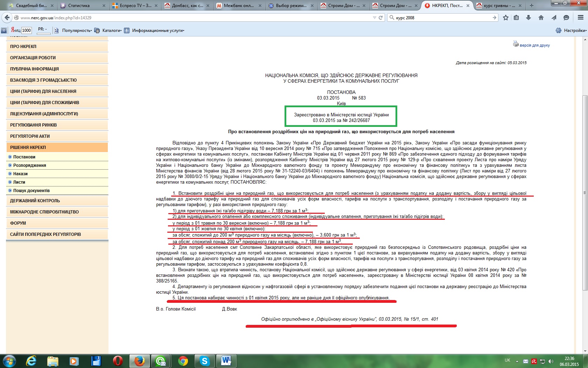Image resolution: width=588 pixels, height=368 pixels.
Task: Open Листи submenu link
Action: click(x=19, y=182)
